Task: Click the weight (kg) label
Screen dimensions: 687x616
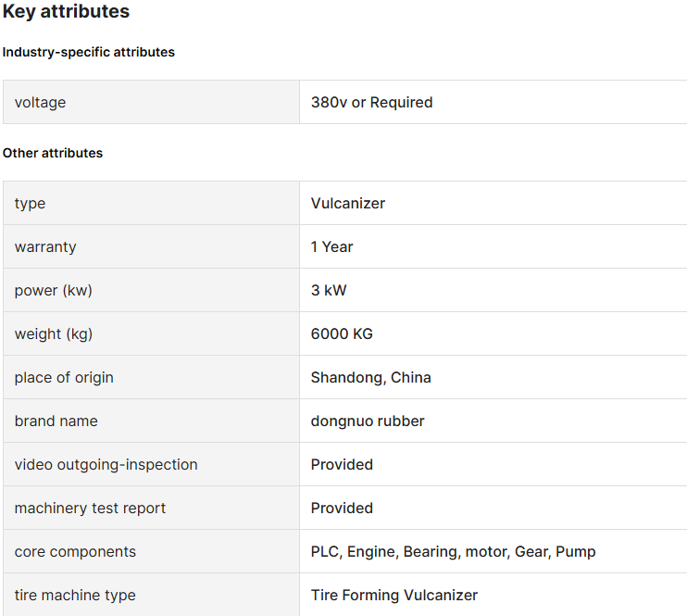Action: (x=54, y=334)
